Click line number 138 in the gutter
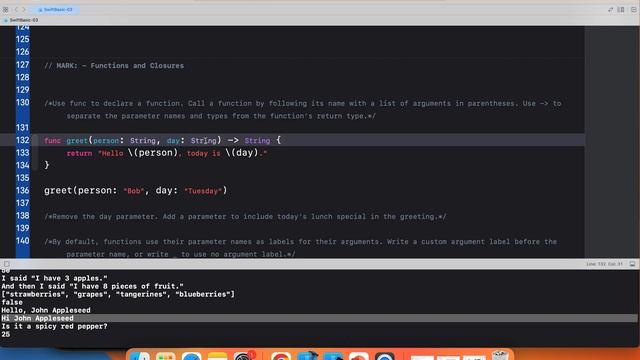 pyautogui.click(x=22, y=216)
